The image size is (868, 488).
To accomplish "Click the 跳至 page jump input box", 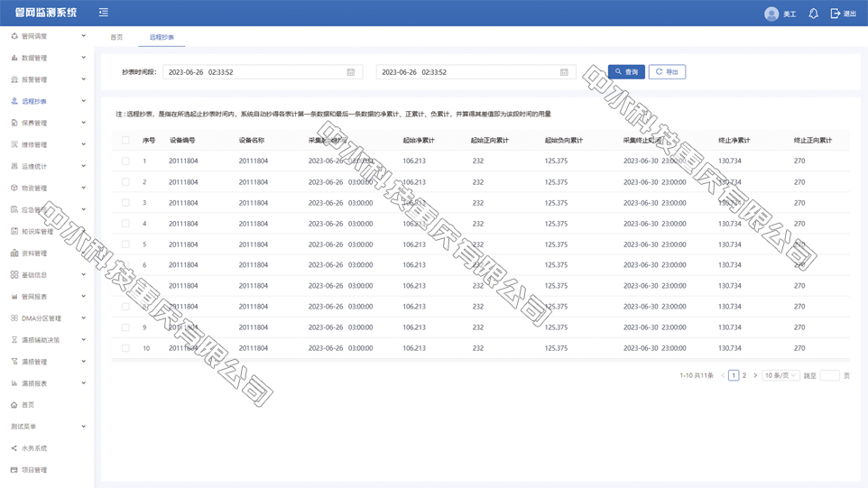I will [829, 375].
